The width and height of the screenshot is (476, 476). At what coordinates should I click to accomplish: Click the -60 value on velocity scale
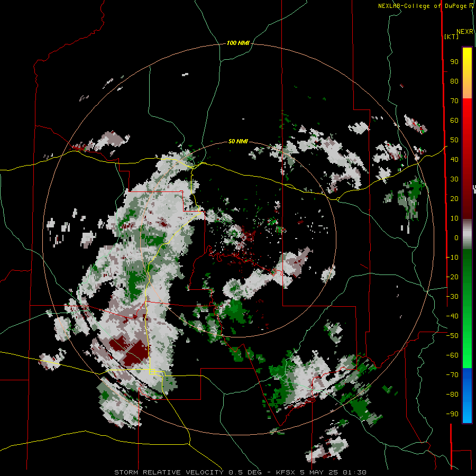[452, 355]
